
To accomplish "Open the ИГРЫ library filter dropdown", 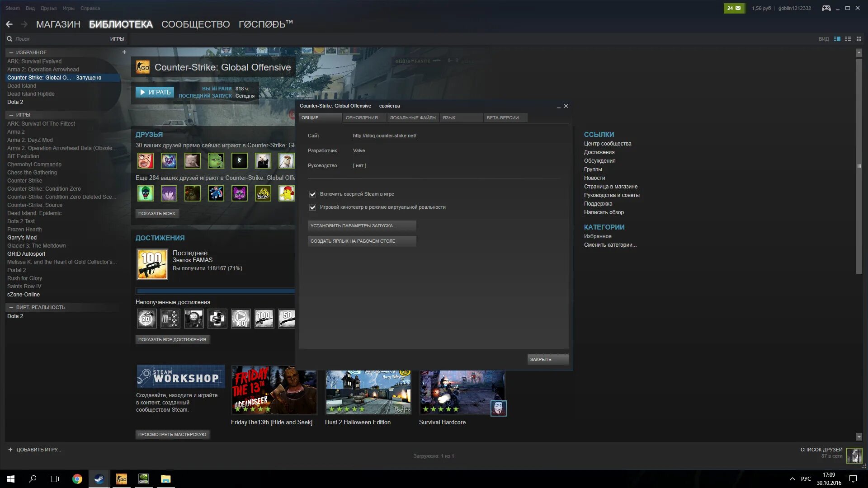I will [117, 39].
